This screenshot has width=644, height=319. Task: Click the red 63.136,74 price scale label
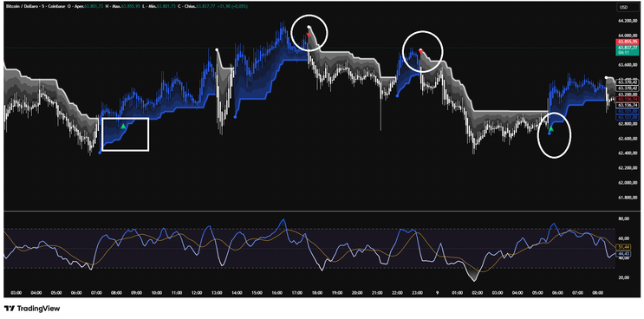click(x=627, y=99)
